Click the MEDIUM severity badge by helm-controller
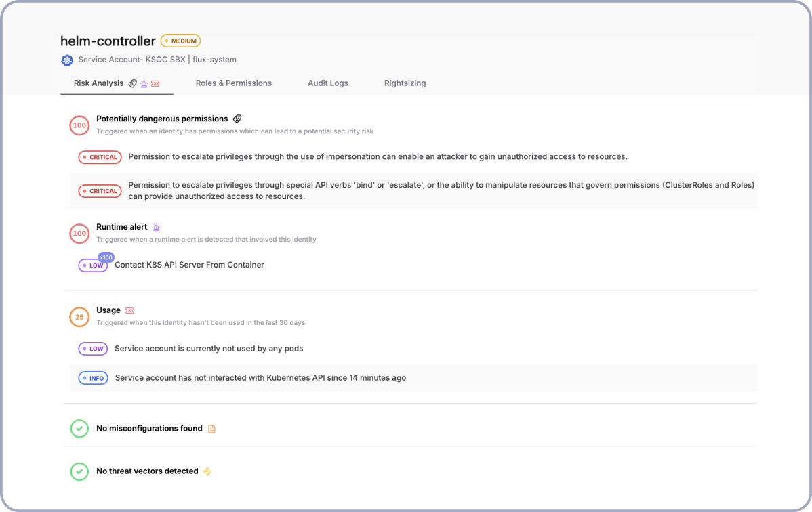812x512 pixels. click(180, 41)
